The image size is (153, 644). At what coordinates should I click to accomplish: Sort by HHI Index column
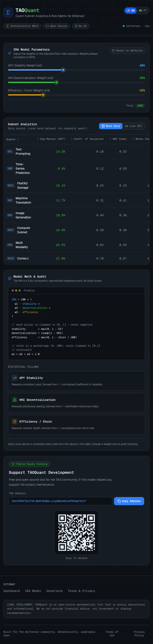pyautogui.click(x=118, y=139)
